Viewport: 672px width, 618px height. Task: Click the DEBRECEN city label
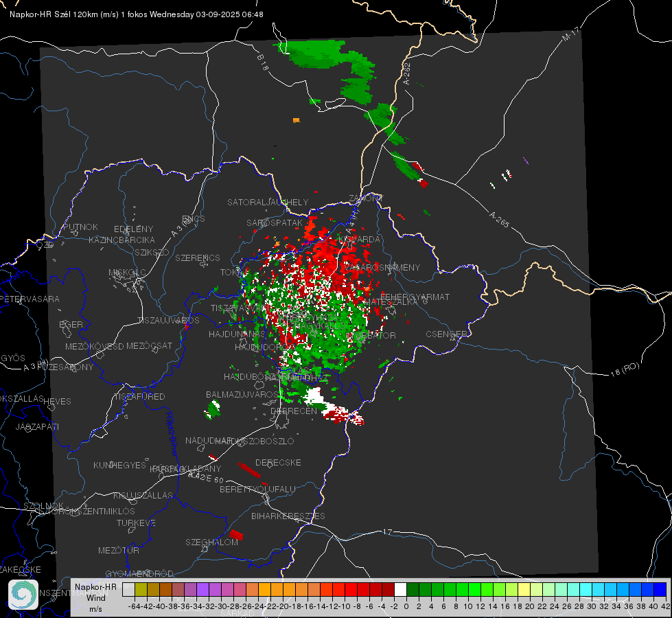pyautogui.click(x=294, y=411)
